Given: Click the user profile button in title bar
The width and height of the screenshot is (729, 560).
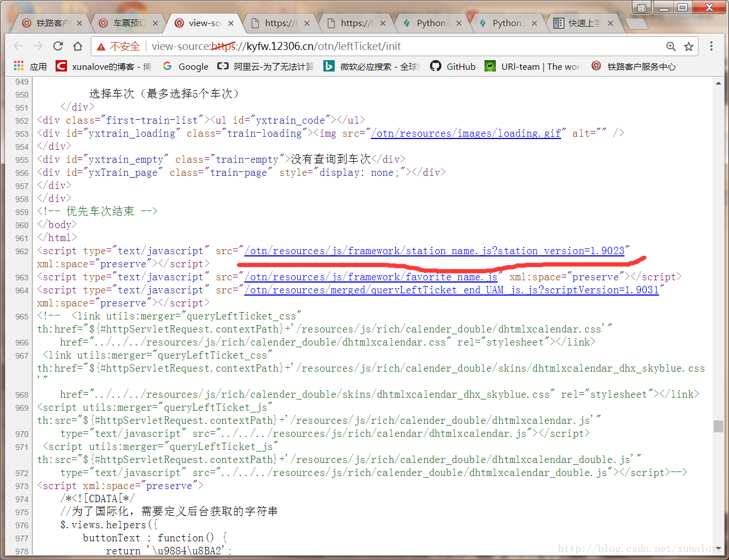Looking at the screenshot, I should [641, 7].
